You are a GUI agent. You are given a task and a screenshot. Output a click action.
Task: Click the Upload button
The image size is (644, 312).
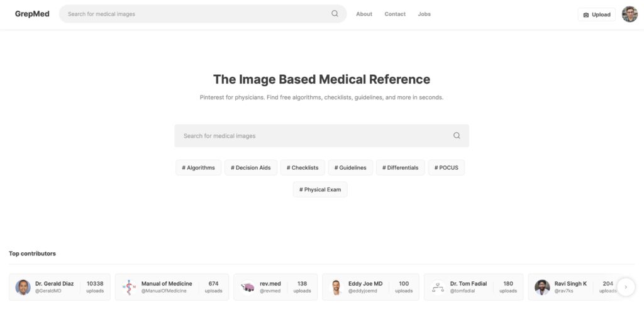pyautogui.click(x=597, y=14)
